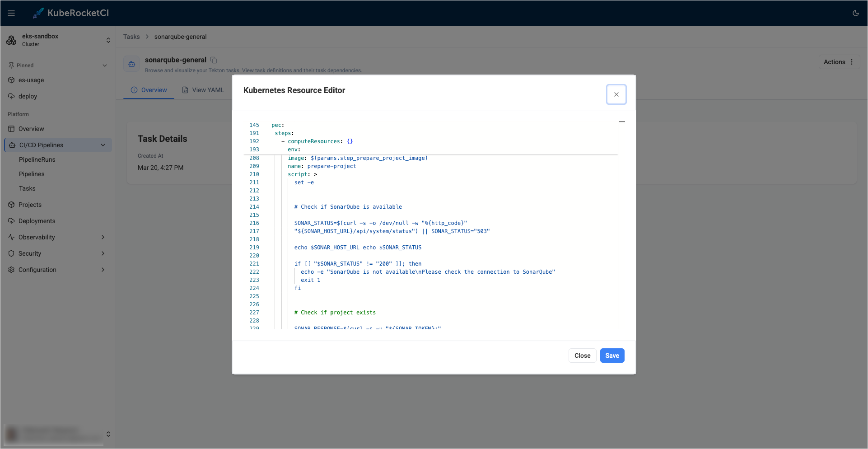Navigate to Tasks breadcrumb link
Image resolution: width=868 pixels, height=449 pixels.
pos(131,37)
